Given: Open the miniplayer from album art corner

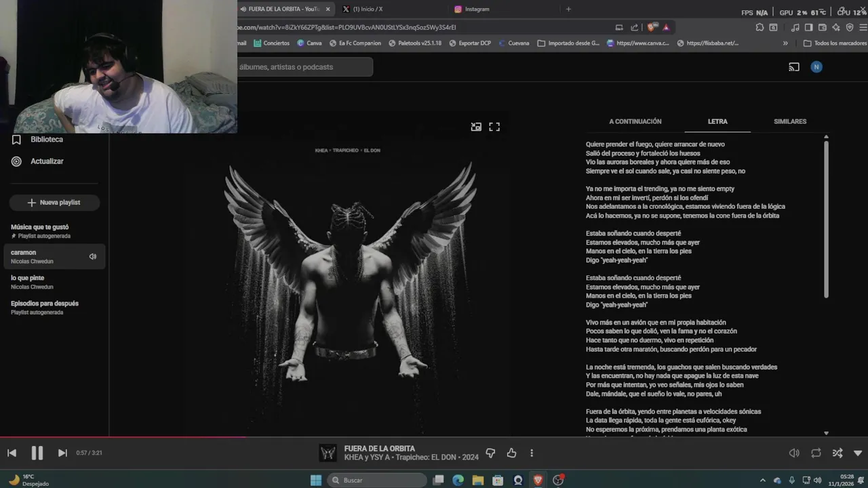Looking at the screenshot, I should (476, 127).
